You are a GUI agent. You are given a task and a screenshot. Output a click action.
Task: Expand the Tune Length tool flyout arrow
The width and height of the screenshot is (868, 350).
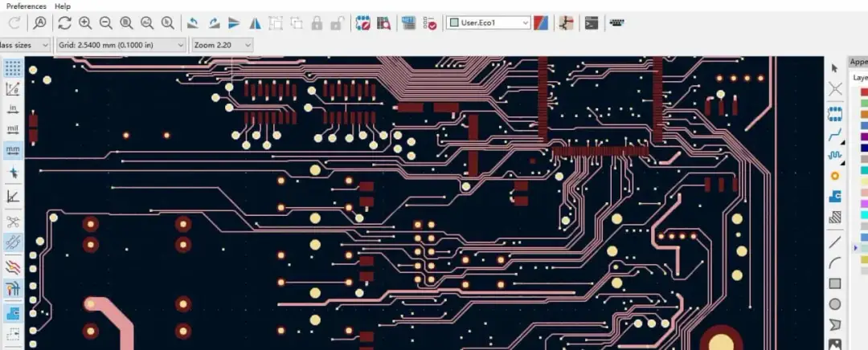(x=842, y=163)
